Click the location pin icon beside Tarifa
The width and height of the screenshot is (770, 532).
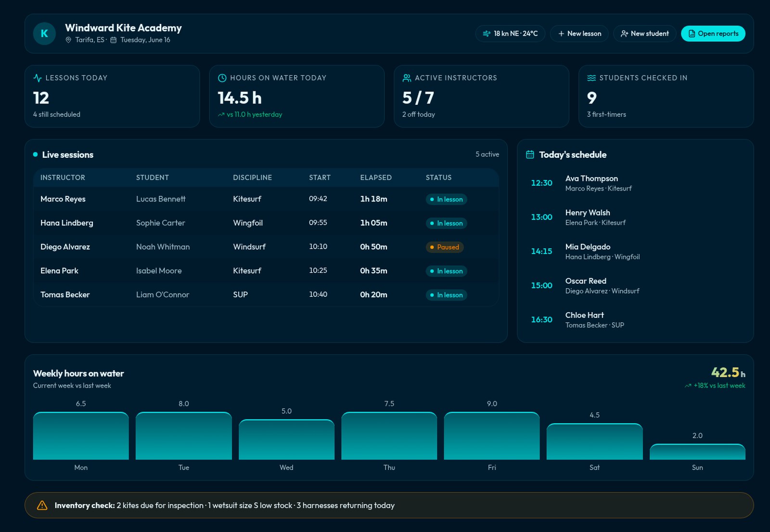68,40
